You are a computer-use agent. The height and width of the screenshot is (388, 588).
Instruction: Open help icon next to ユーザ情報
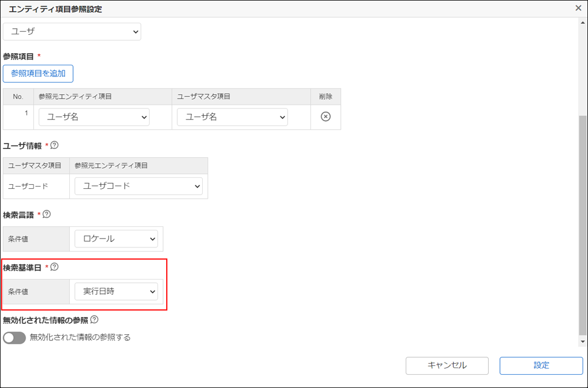pyautogui.click(x=54, y=145)
